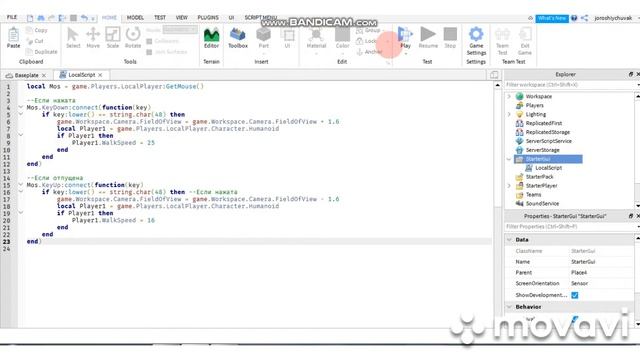Insert a Part
Viewport: 640px width, 360px height.
click(263, 38)
